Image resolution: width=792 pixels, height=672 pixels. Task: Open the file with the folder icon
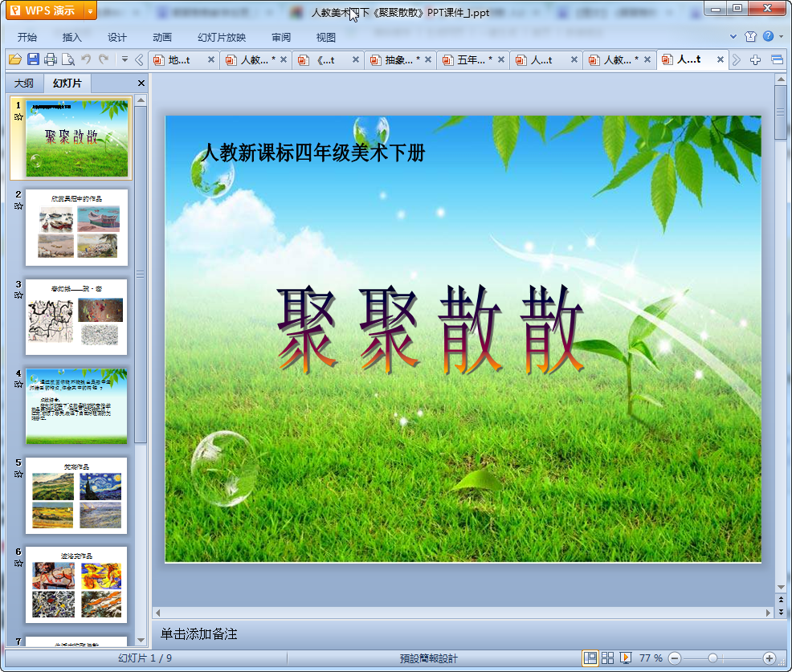(15, 59)
